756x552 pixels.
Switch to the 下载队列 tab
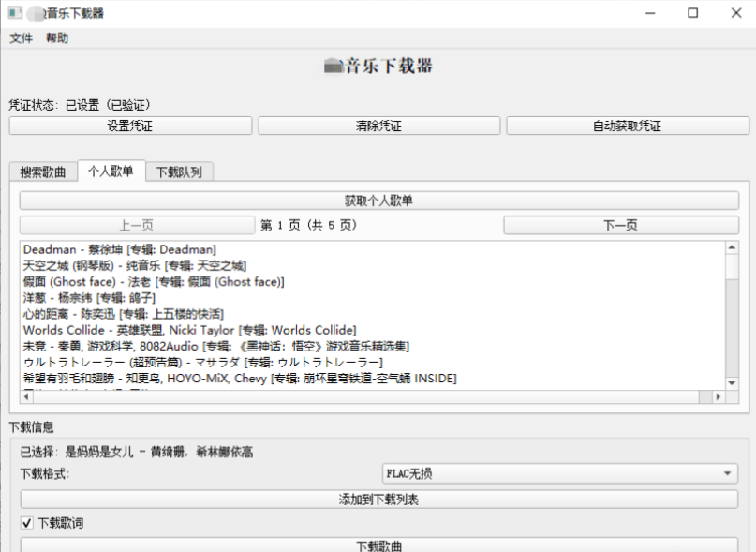[x=179, y=172]
